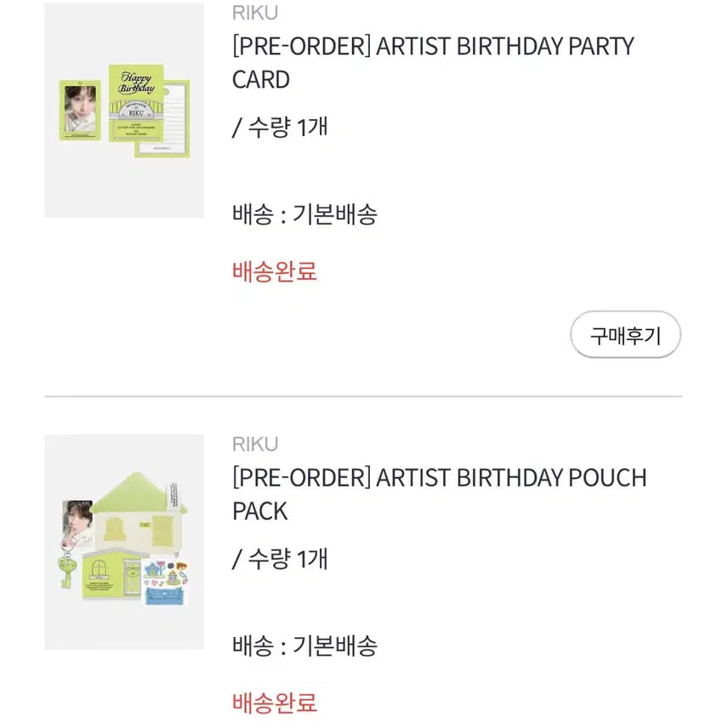The image size is (728, 728).
Task: Click 수량 1개 text for Pouch Pack
Action: click(280, 559)
